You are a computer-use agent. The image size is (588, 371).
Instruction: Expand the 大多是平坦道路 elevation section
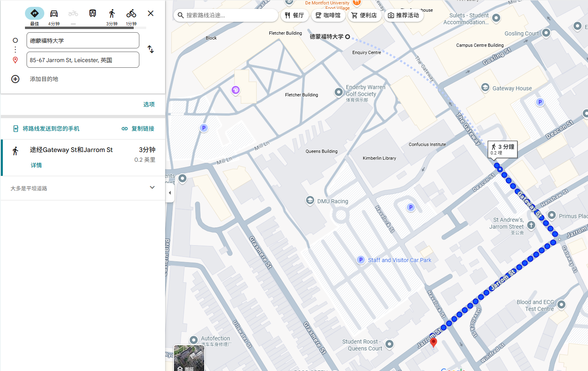coord(152,188)
